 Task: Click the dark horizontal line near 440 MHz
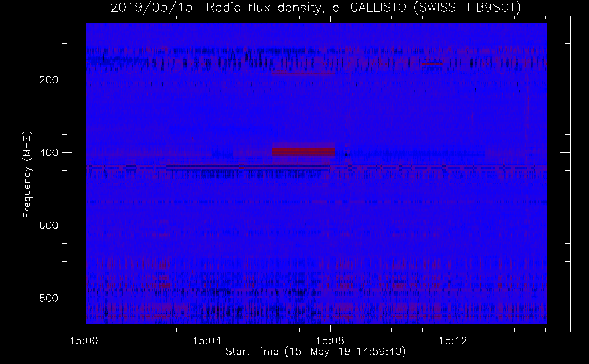[248, 166]
